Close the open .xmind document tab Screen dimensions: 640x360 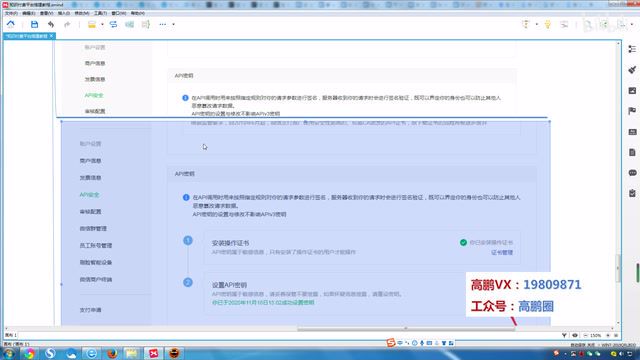pyautogui.click(x=51, y=36)
